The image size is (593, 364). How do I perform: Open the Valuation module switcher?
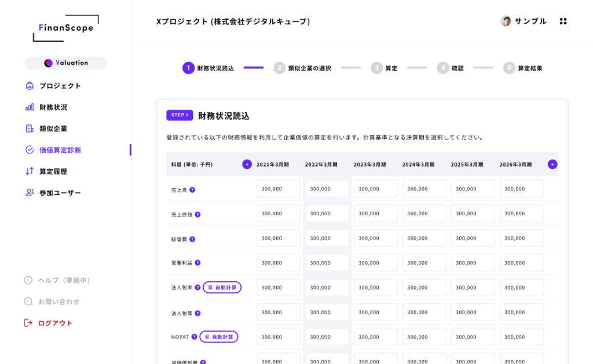tap(66, 63)
